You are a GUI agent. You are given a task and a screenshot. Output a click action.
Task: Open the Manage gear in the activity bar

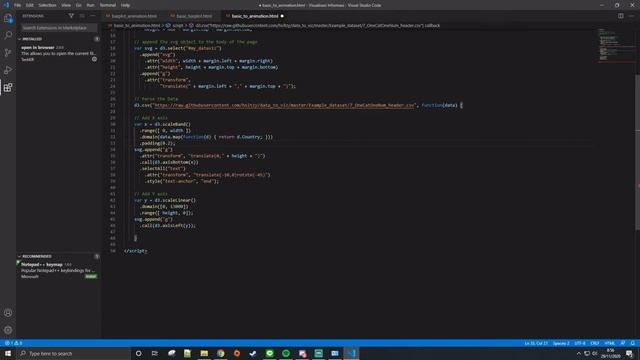(x=8, y=330)
